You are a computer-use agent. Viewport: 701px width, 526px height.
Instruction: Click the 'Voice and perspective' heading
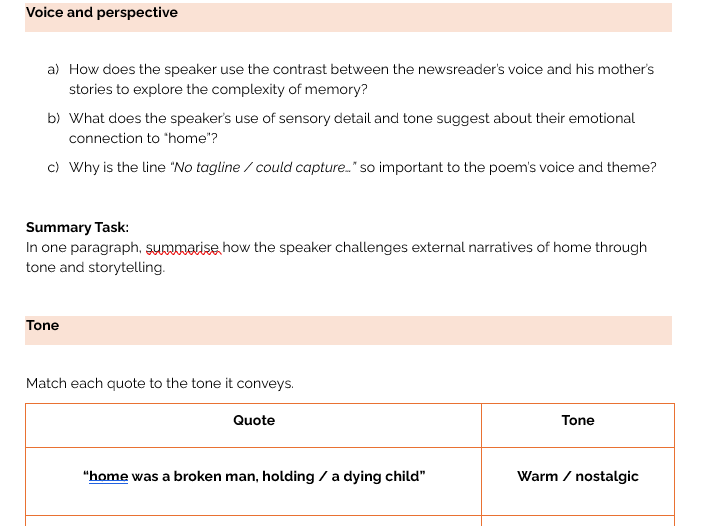[x=101, y=13]
